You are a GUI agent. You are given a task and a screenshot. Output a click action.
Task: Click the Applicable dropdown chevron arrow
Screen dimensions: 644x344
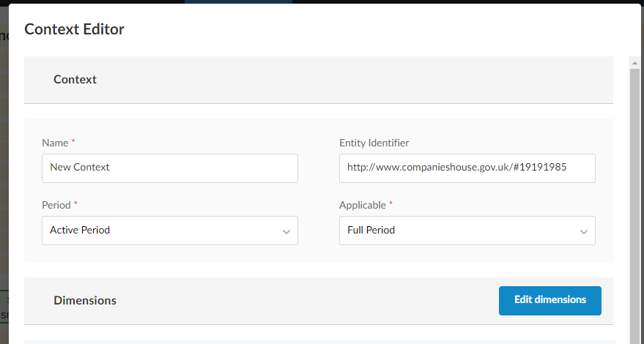(583, 231)
